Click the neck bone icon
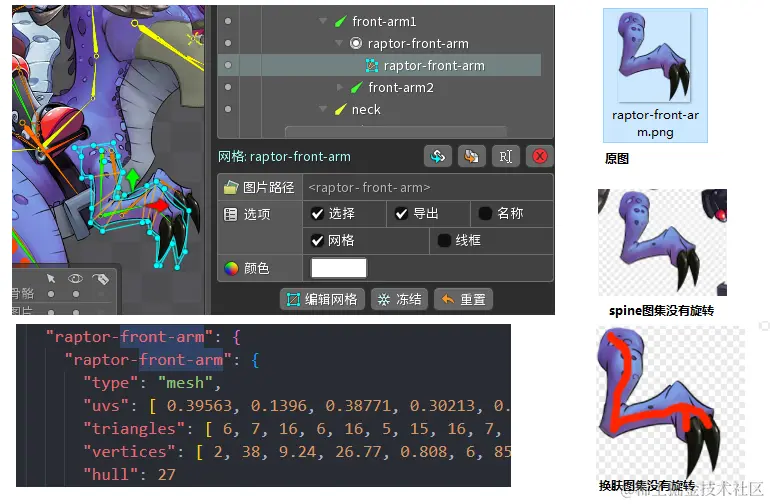Screen dimensions: 770x504 pyautogui.click(x=340, y=110)
